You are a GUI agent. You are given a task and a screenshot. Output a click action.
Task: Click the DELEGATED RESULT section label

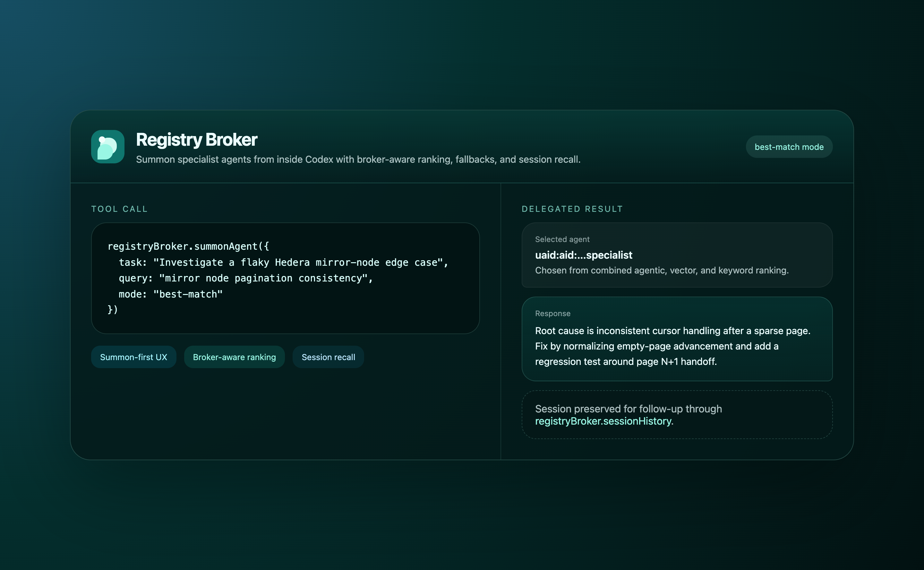[x=572, y=209]
